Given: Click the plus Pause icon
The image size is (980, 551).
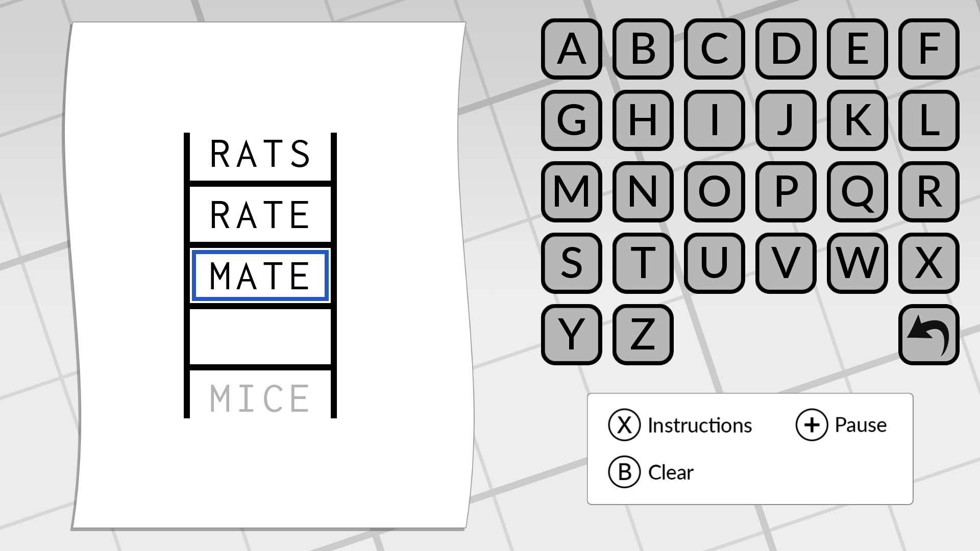Looking at the screenshot, I should [x=811, y=425].
